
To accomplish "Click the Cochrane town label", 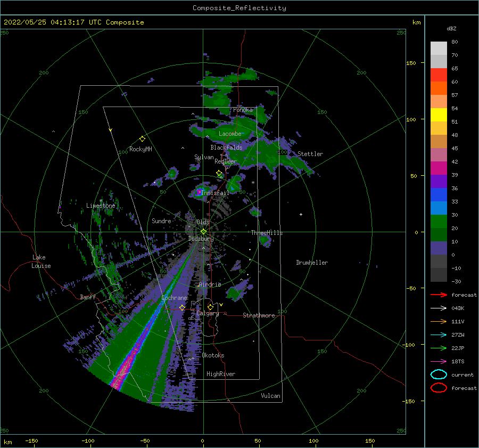I will click(174, 298).
